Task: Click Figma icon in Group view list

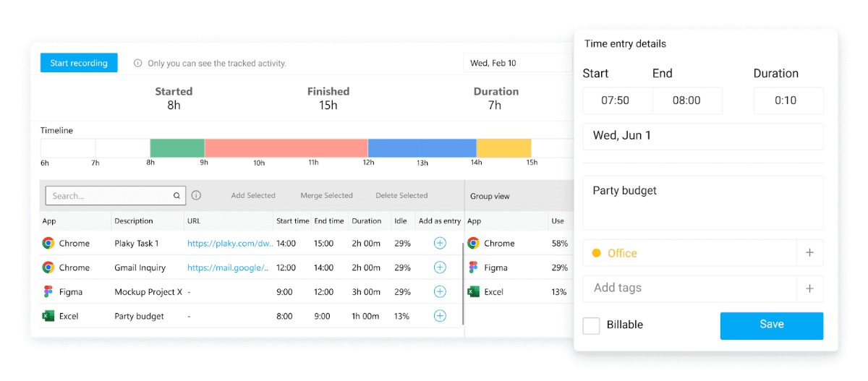Action: tap(474, 267)
